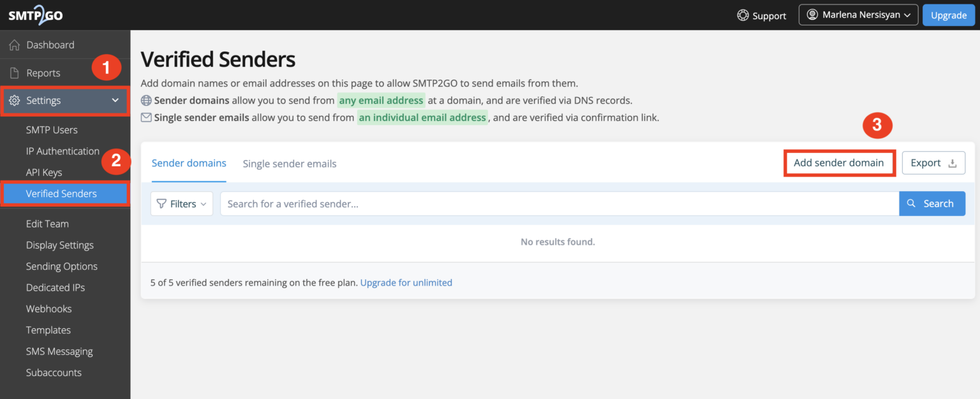Viewport: 980px width, 399px height.
Task: Click the SMTP2GO logo
Action: pos(35,15)
